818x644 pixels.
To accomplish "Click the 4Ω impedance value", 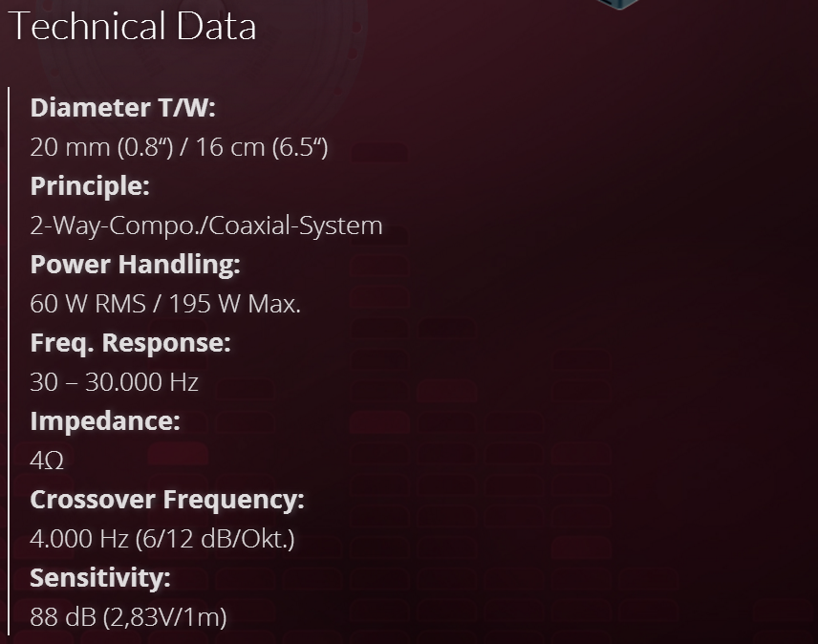I will tap(47, 462).
